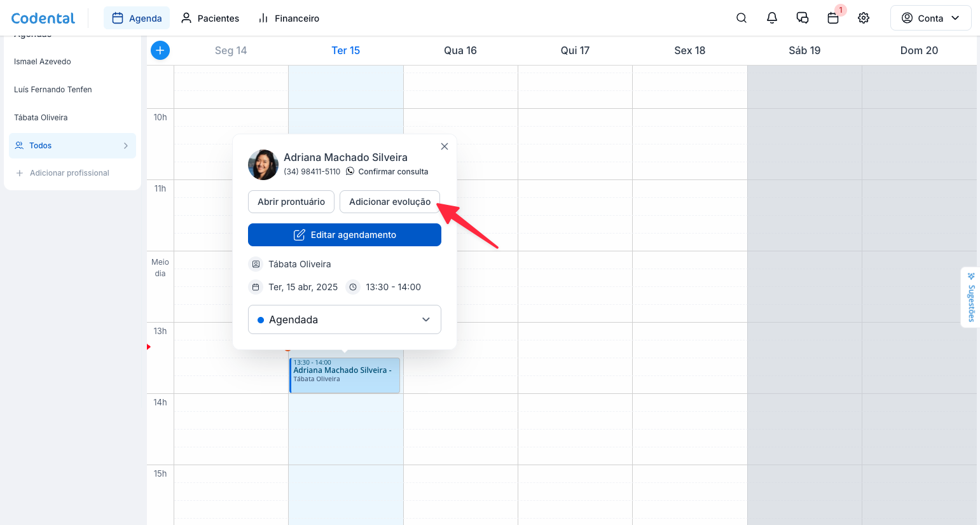Click Adriana Machado Silveira's profile photo
Image resolution: width=980 pixels, height=525 pixels.
point(263,165)
